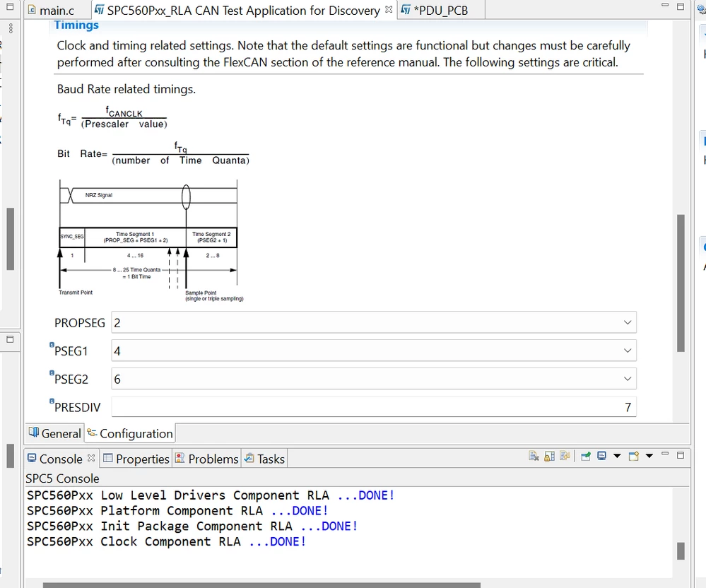Image resolution: width=706 pixels, height=588 pixels.
Task: Clear the SPC5 Console output
Action: 534,457
